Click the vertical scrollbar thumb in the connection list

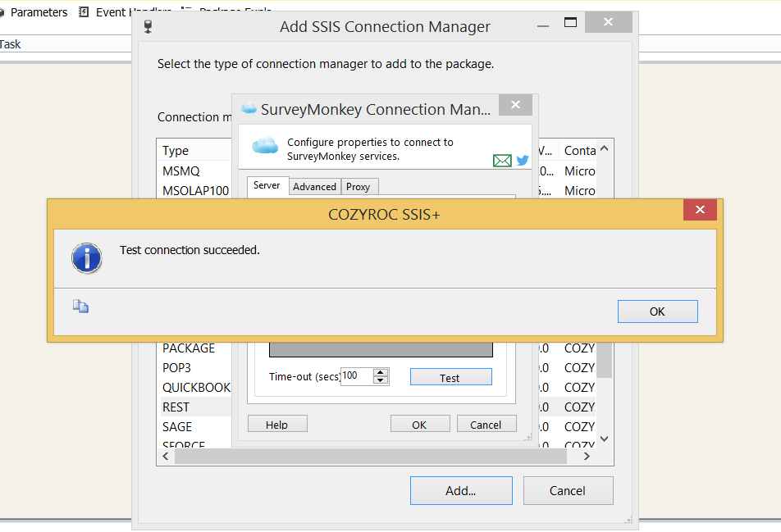(x=604, y=360)
